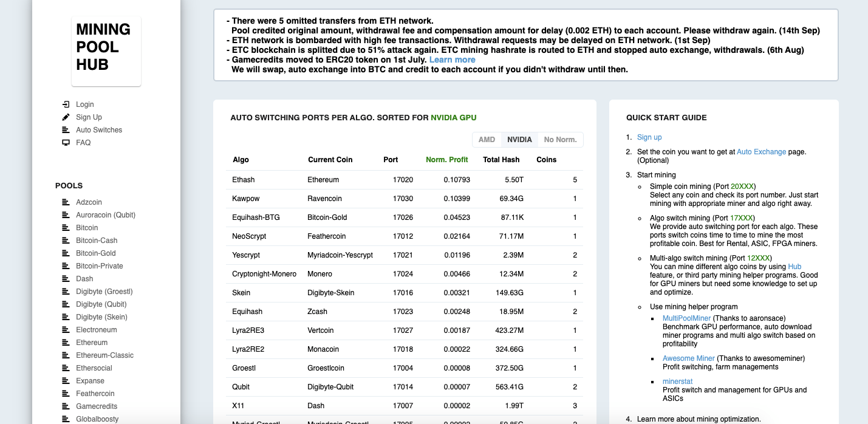Click the icon next to Bitcoin-Gold pool

pyautogui.click(x=66, y=253)
